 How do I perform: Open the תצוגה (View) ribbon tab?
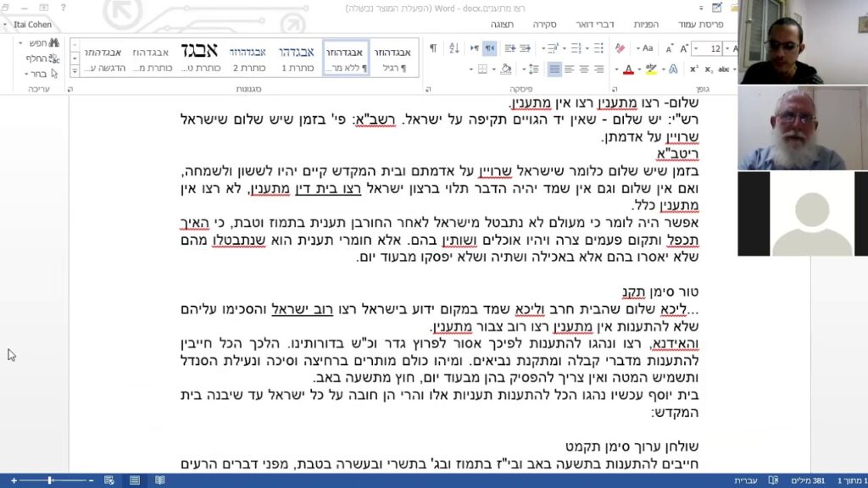(x=502, y=25)
